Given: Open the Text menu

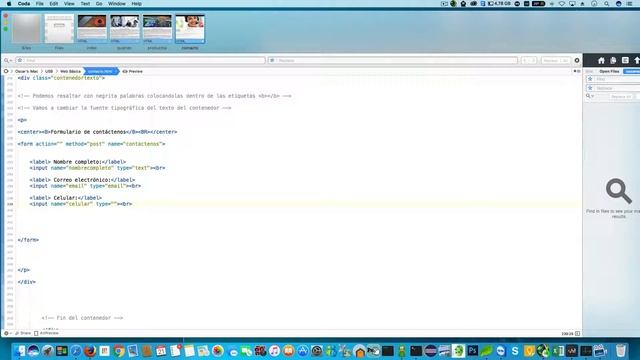Looking at the screenshot, I should pyautogui.click(x=85, y=4).
